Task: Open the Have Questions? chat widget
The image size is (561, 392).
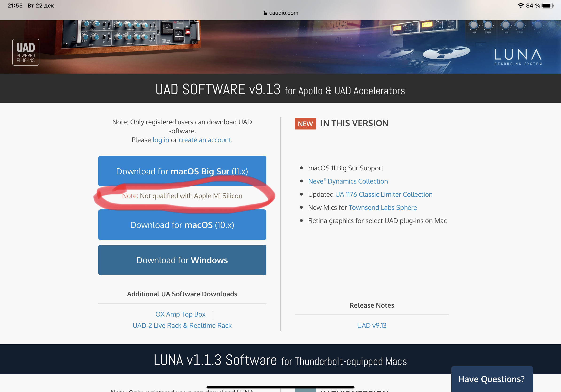Action: click(492, 379)
